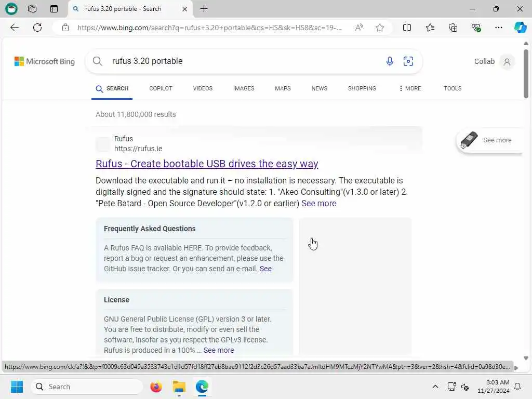Close the rufus 3.20 portable tab
This screenshot has width=532, height=399.
pyautogui.click(x=184, y=9)
